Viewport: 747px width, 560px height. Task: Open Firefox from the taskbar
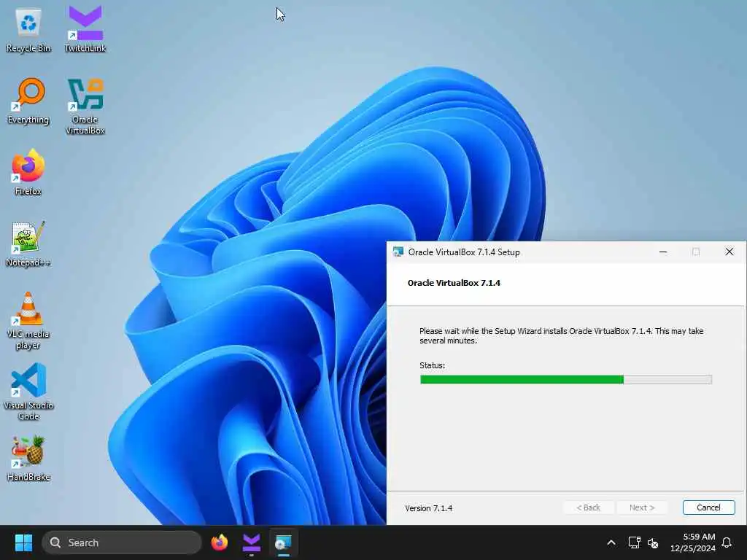[220, 542]
